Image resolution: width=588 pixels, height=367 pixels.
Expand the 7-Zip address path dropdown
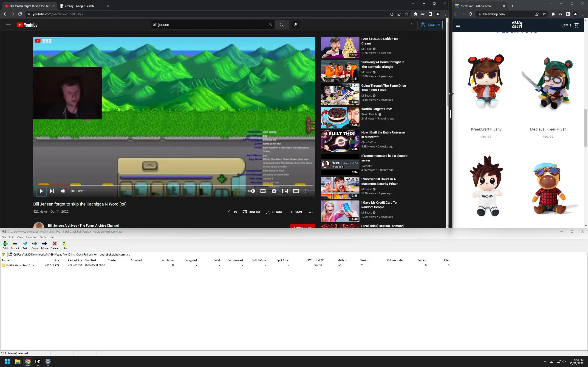click(585, 254)
